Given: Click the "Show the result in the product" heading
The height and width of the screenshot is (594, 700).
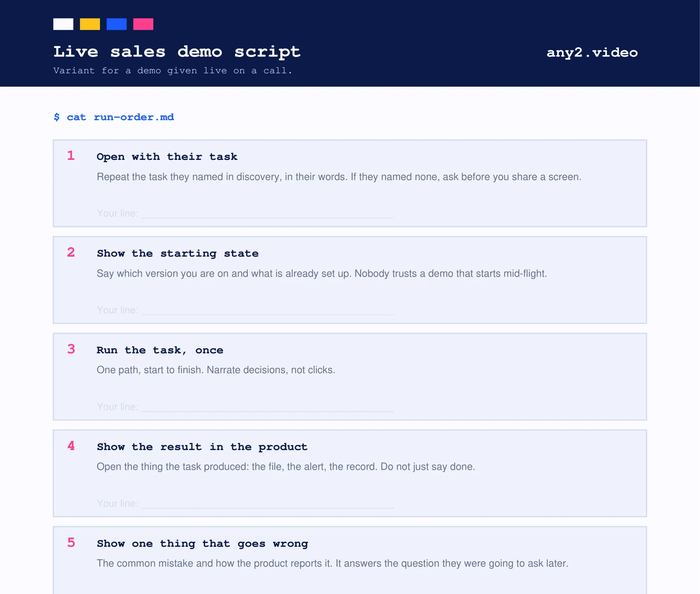Looking at the screenshot, I should point(202,447).
